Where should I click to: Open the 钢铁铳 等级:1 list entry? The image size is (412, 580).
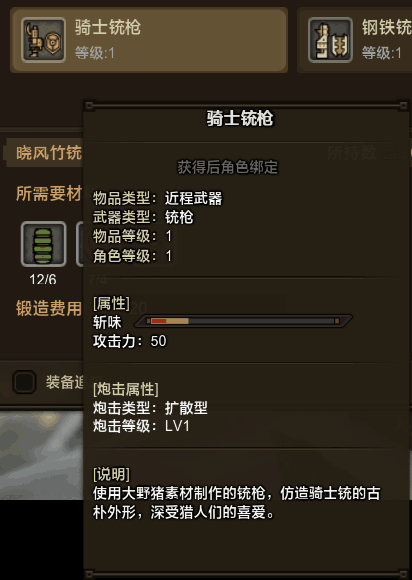point(354,40)
